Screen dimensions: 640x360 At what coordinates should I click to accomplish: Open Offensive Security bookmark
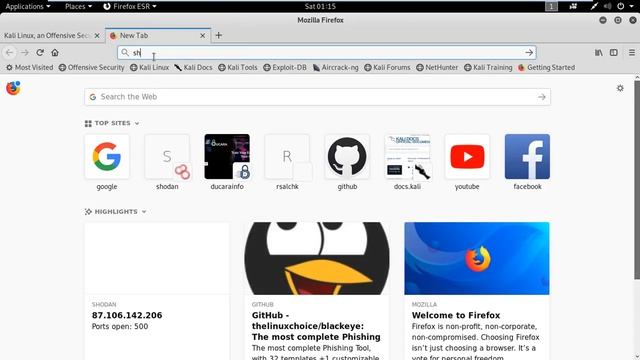[x=91, y=67]
